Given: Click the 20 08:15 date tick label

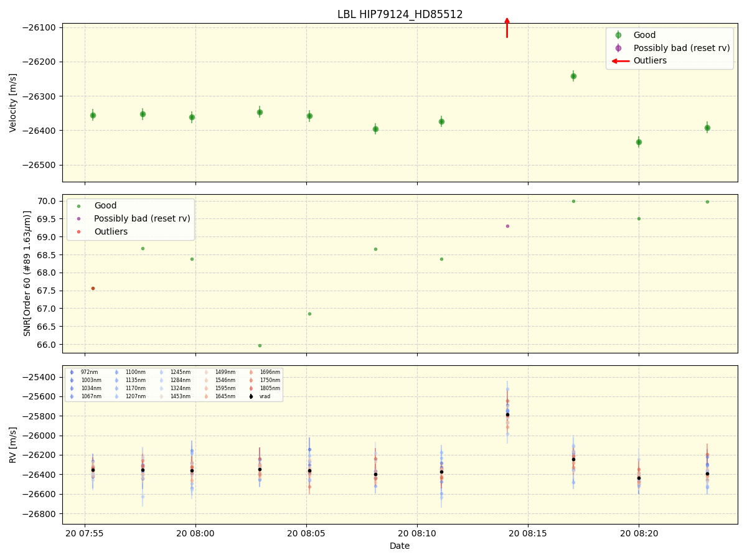Looking at the screenshot, I should pos(528,533).
